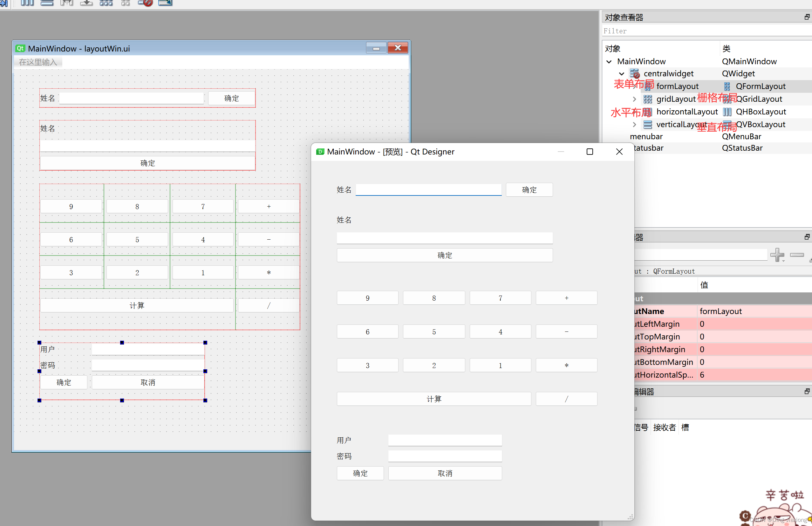The image size is (812, 526).
Task: Click the 槽 column header
Action: [685, 427]
